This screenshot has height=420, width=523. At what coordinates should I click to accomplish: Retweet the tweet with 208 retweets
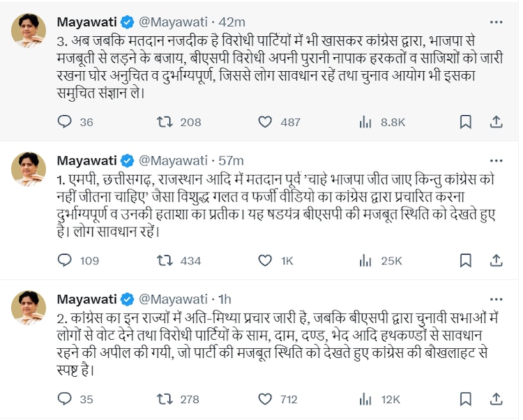click(x=165, y=122)
